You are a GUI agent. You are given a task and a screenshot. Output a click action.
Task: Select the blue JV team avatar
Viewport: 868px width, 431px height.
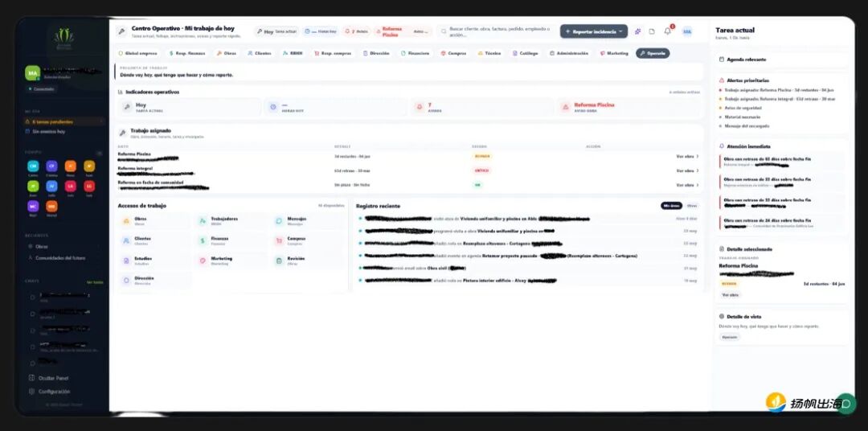tap(51, 186)
